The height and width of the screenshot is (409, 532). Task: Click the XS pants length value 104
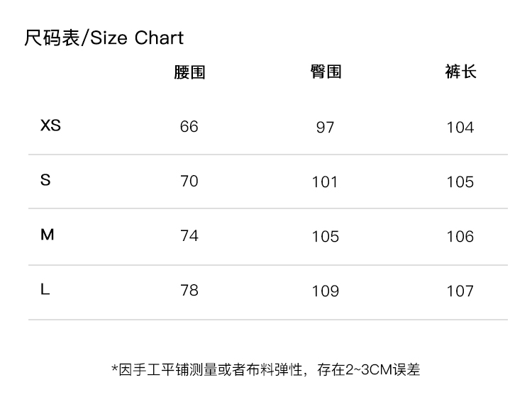460,128
